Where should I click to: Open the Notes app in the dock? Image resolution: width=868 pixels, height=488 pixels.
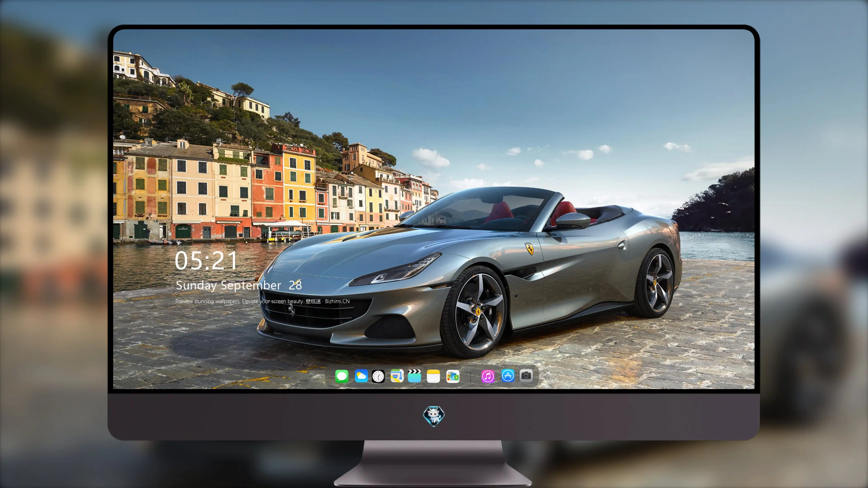pos(433,376)
